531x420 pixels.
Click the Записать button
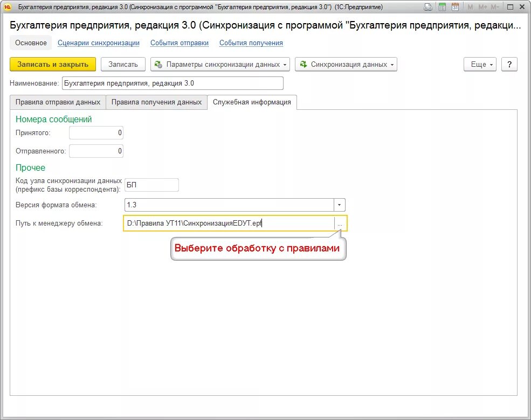click(123, 64)
